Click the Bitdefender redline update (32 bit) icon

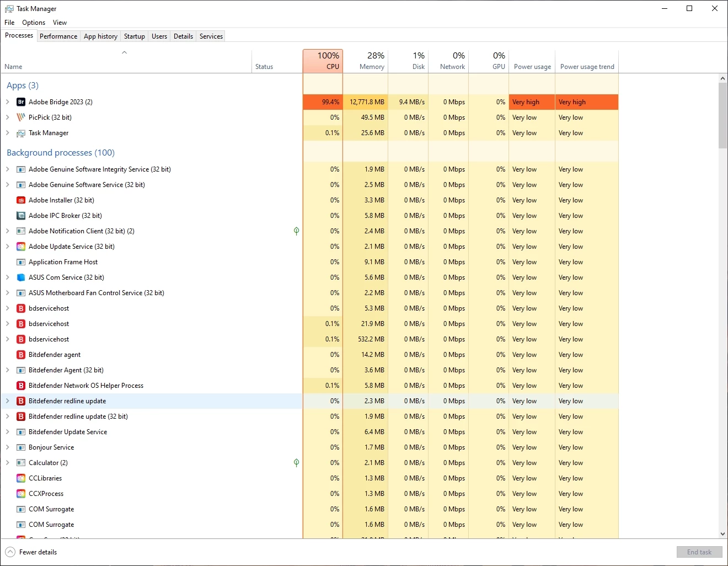pos(21,417)
